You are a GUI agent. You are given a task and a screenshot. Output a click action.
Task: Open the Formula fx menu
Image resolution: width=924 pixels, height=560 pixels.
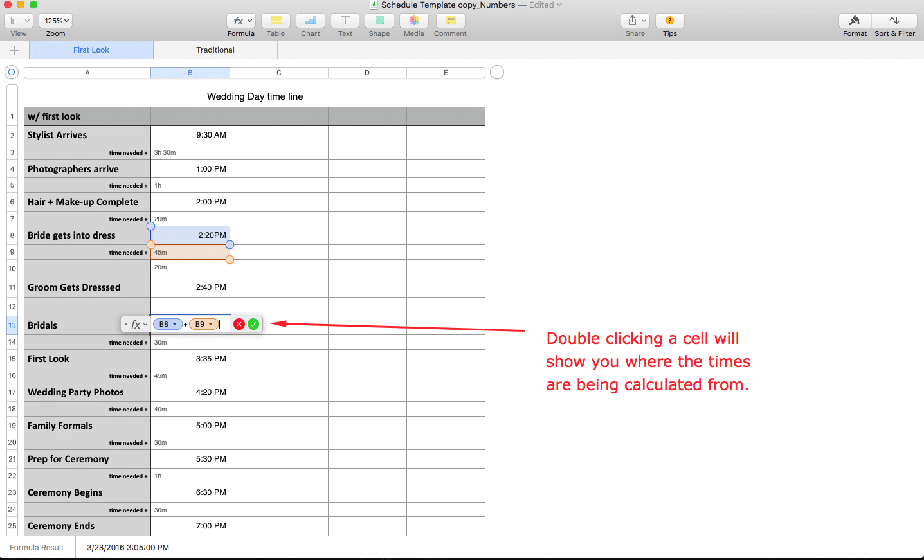coord(241,21)
